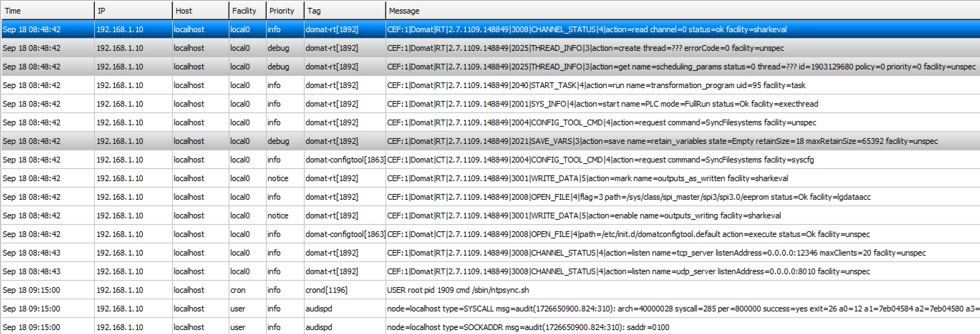Screen dimensions: 980x334
Task: Click the local0 facility in the START_TASK row
Action: (x=240, y=85)
